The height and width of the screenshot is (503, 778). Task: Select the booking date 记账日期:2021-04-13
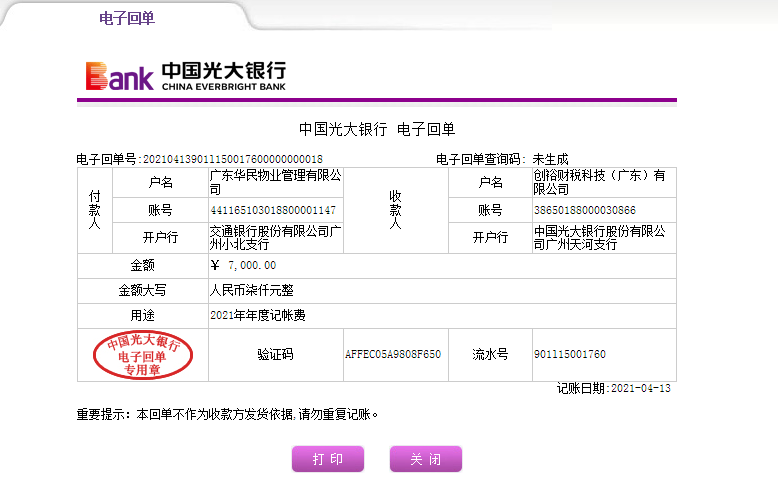coord(614,388)
